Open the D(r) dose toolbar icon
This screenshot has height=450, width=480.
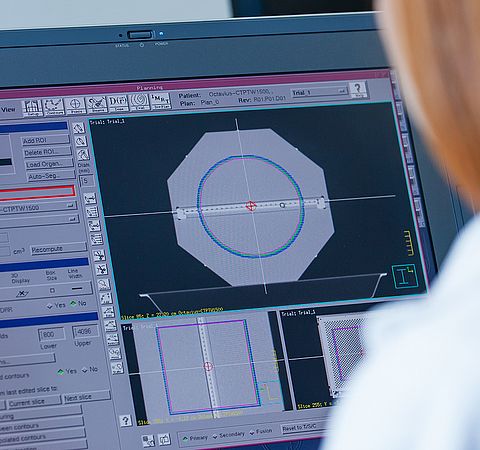coord(118,103)
